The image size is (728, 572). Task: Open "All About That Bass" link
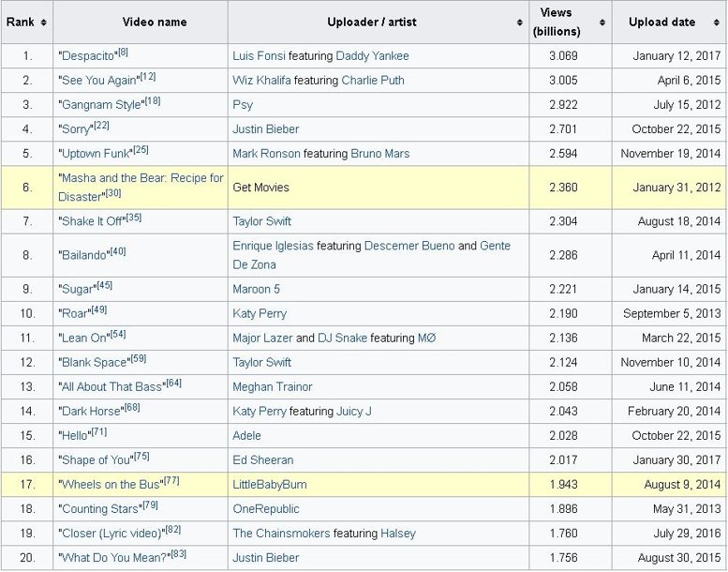point(111,387)
